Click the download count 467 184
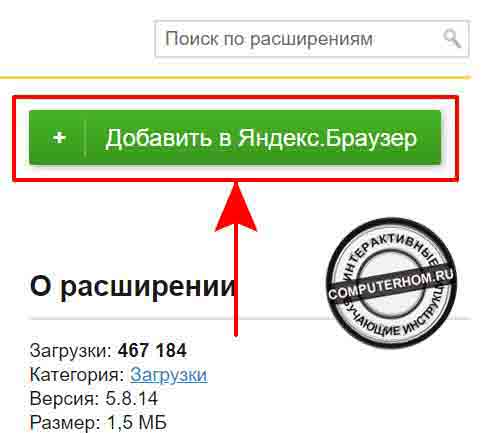 [152, 351]
